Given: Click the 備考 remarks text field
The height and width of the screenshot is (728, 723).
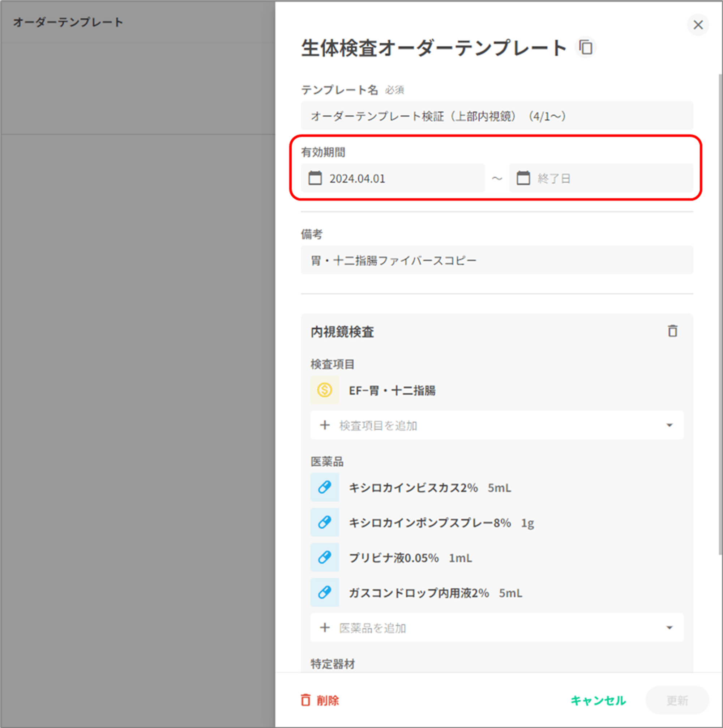Looking at the screenshot, I should pos(496,261).
